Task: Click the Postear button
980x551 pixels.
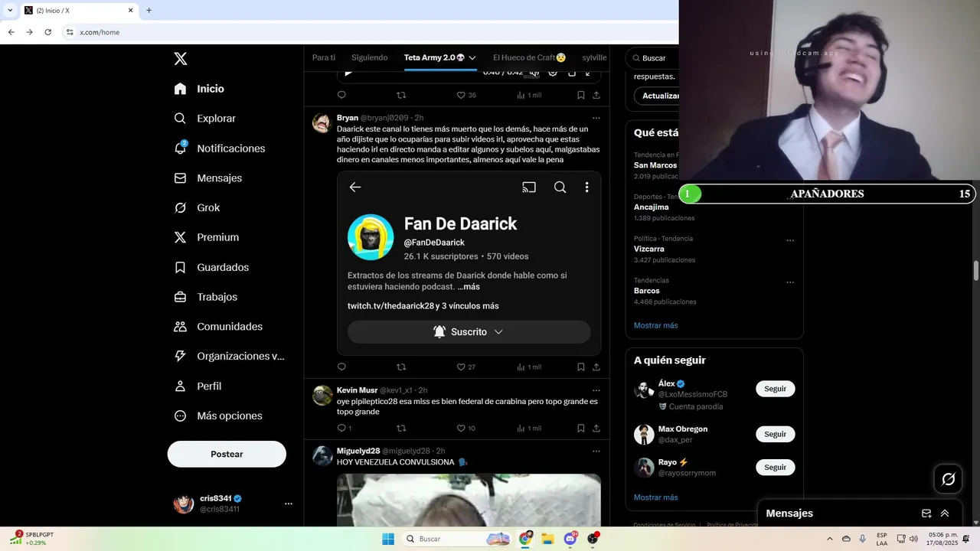Action: click(x=227, y=454)
